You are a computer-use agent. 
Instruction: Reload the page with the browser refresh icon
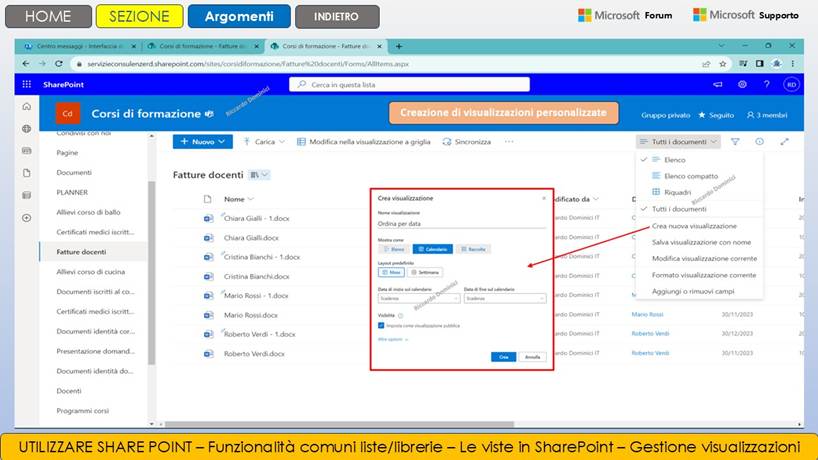59,64
